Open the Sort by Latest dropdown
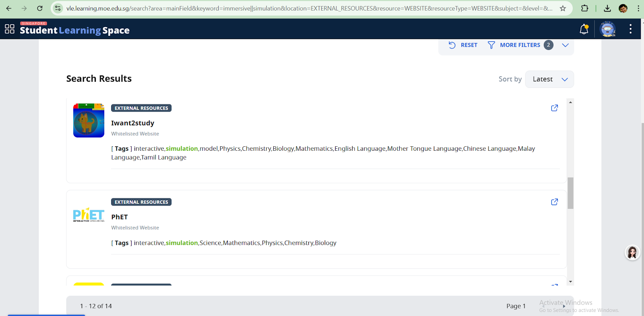This screenshot has width=644, height=316. (549, 79)
